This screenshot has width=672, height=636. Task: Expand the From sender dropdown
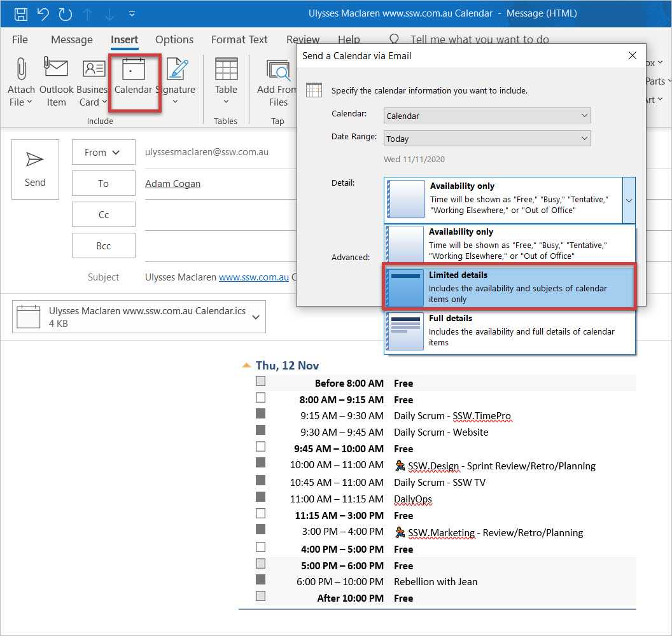pos(104,153)
